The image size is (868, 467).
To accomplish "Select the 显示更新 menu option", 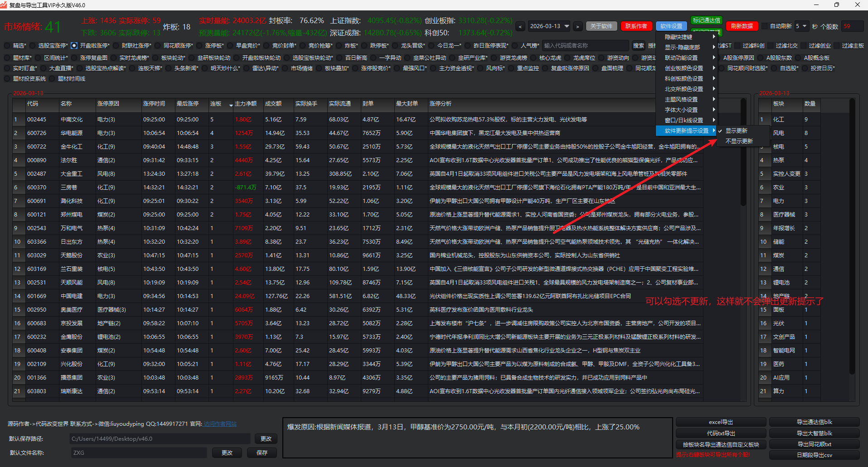I will [x=737, y=131].
